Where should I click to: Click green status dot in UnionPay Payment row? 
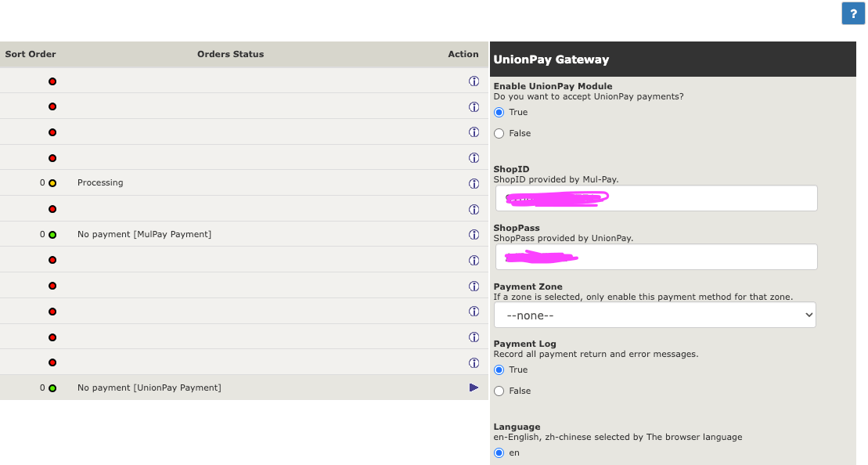pyautogui.click(x=52, y=388)
